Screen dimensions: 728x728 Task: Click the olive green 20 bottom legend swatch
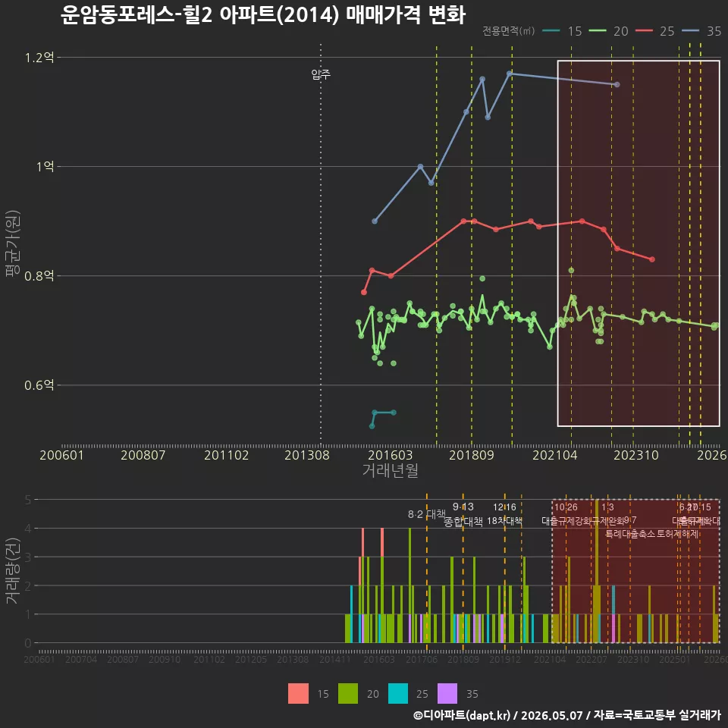[348, 693]
